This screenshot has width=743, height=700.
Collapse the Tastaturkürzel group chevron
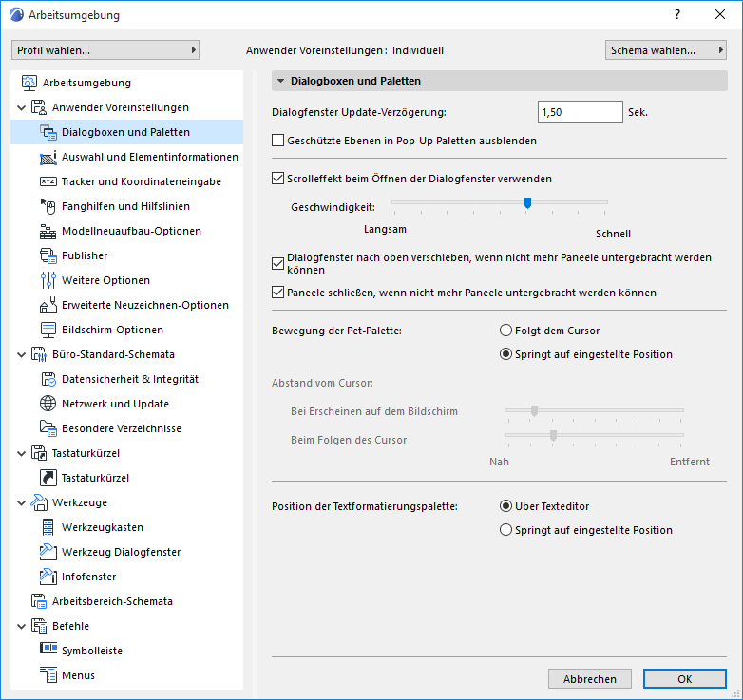coord(21,454)
